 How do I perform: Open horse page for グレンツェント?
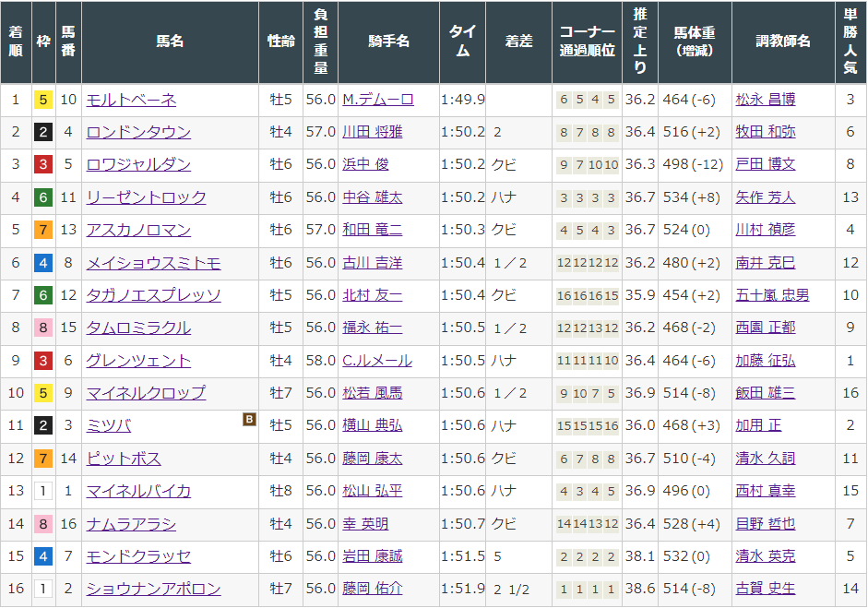(138, 361)
